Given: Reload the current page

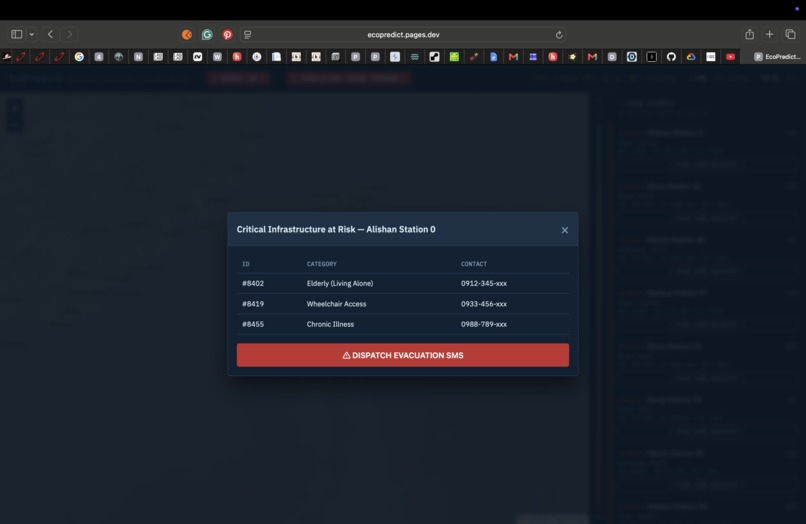Looking at the screenshot, I should 559,34.
